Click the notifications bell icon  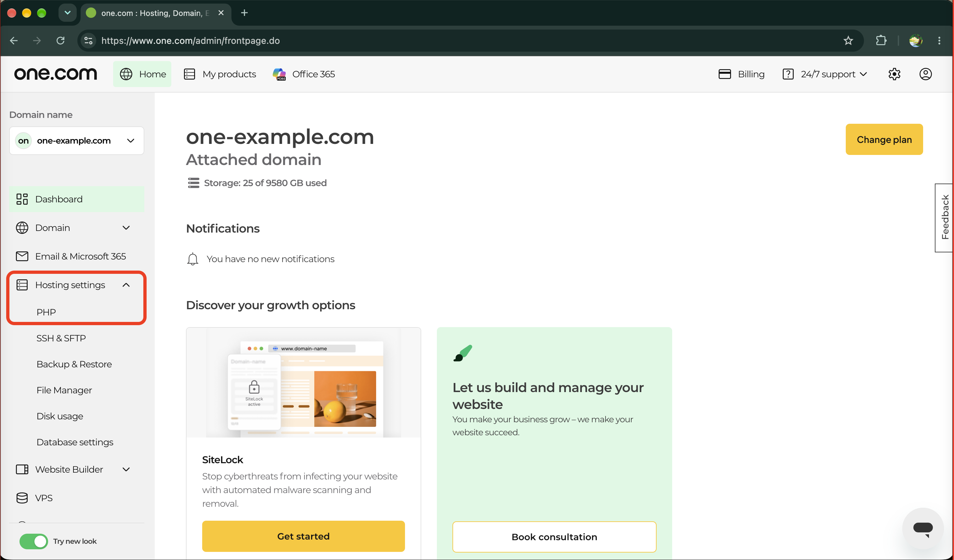(x=192, y=259)
